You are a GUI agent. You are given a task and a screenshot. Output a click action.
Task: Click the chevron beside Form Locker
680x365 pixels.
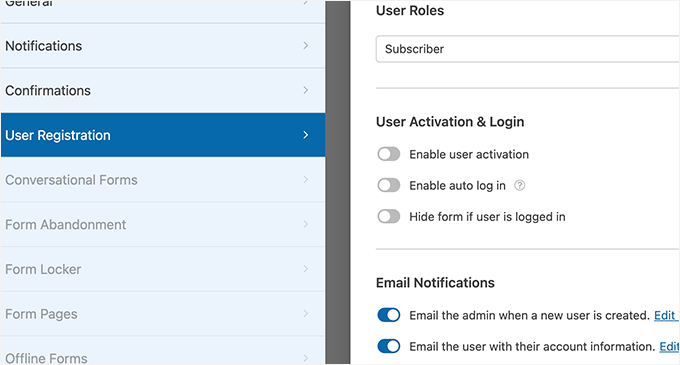pyautogui.click(x=306, y=269)
